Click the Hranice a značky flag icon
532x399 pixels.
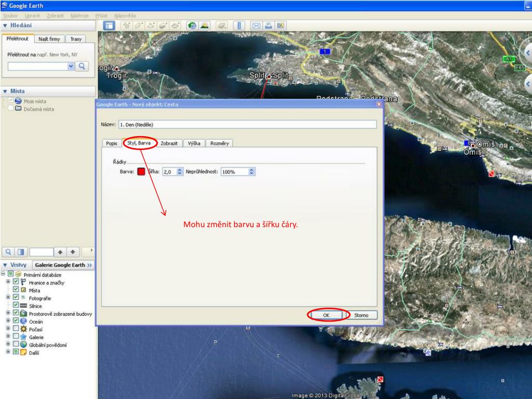coord(23,282)
